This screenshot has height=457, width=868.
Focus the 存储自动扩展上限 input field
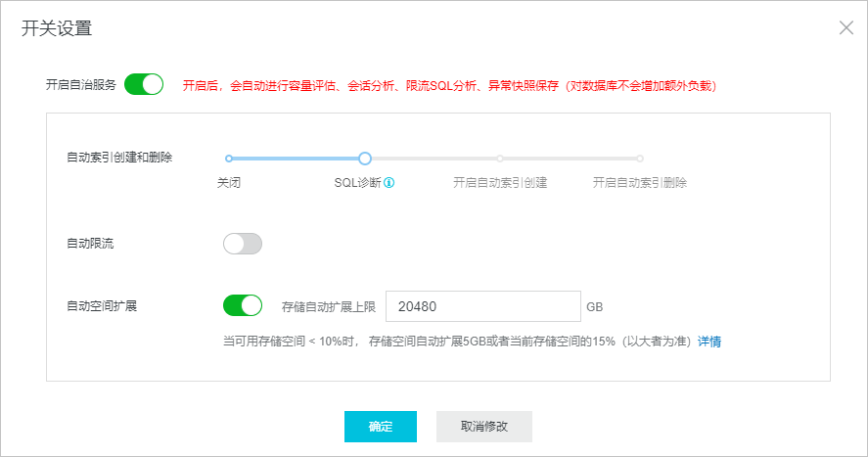coord(483,306)
